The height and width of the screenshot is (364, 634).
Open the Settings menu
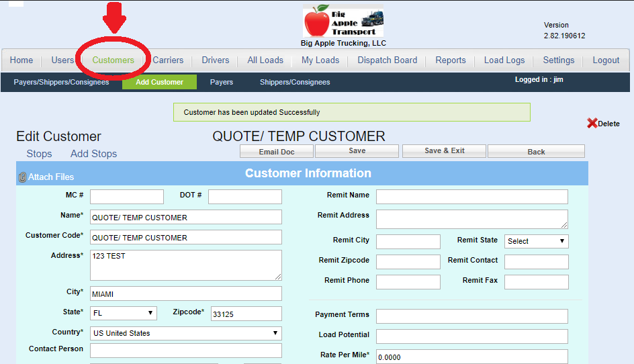point(558,60)
